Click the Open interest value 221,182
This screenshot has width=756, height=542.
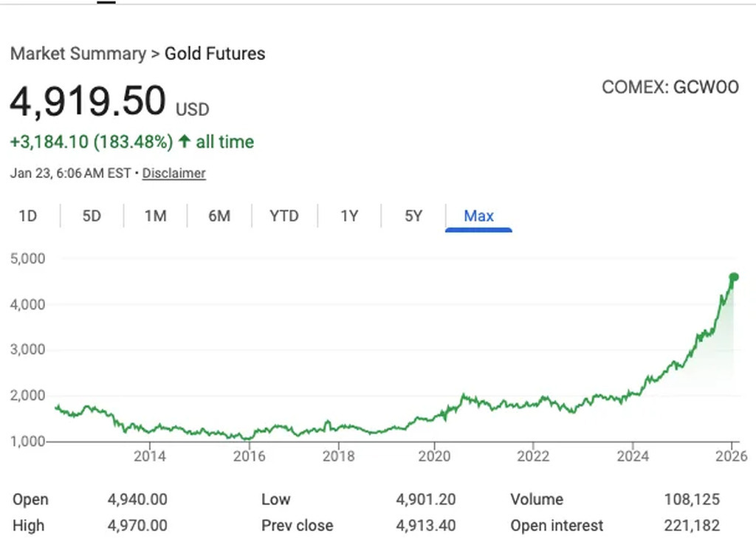[691, 526]
